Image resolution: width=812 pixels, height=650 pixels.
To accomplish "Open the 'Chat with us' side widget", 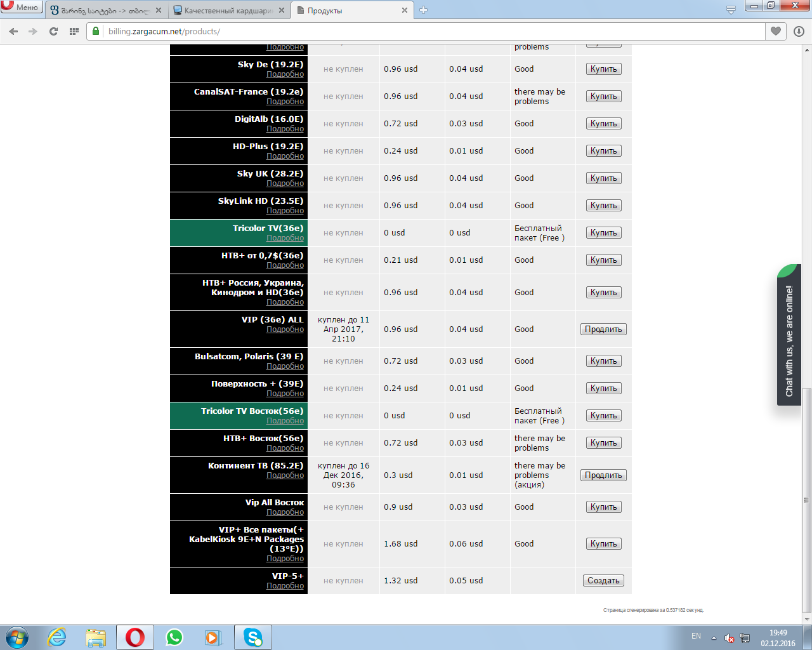I will (789, 335).
